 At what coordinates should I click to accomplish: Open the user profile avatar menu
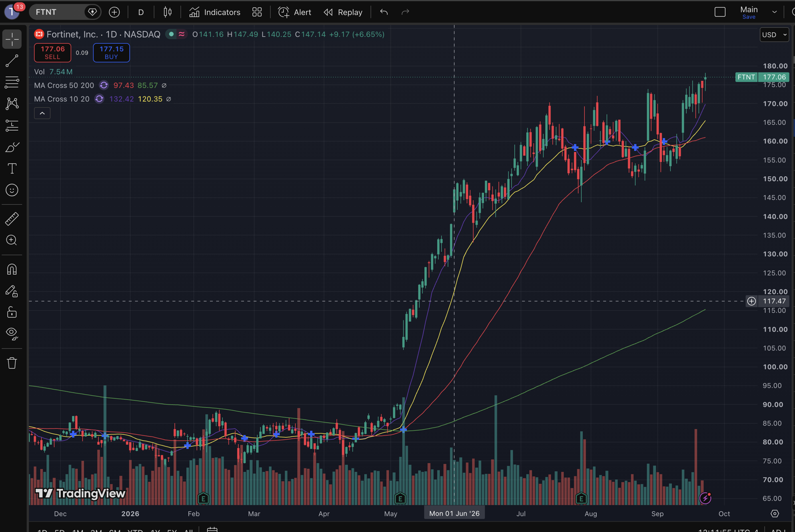click(12, 11)
